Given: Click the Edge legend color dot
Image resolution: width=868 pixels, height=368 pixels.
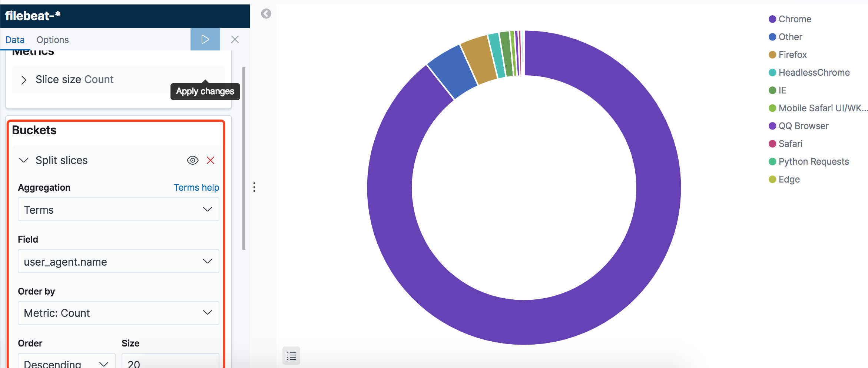Looking at the screenshot, I should coord(772,180).
